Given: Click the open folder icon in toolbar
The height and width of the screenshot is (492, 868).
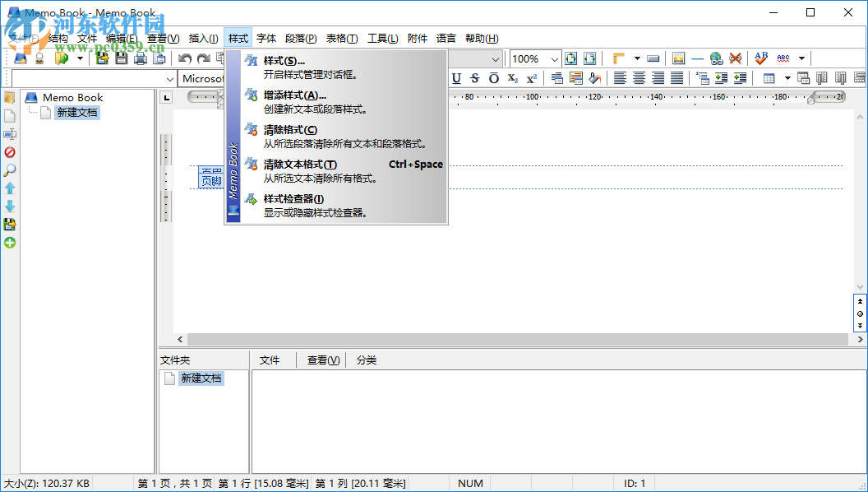Looking at the screenshot, I should pos(62,58).
